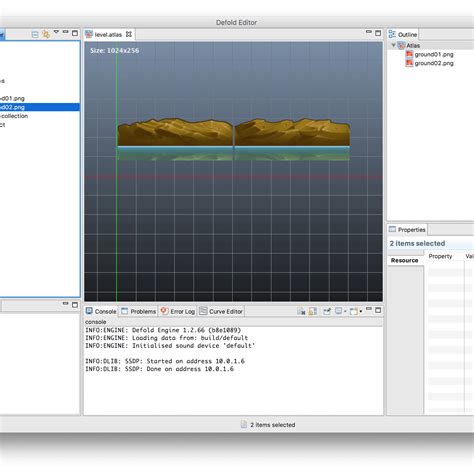Minimize the level.atlas editor area
Viewport: 474px width, 474px height.
369,32
